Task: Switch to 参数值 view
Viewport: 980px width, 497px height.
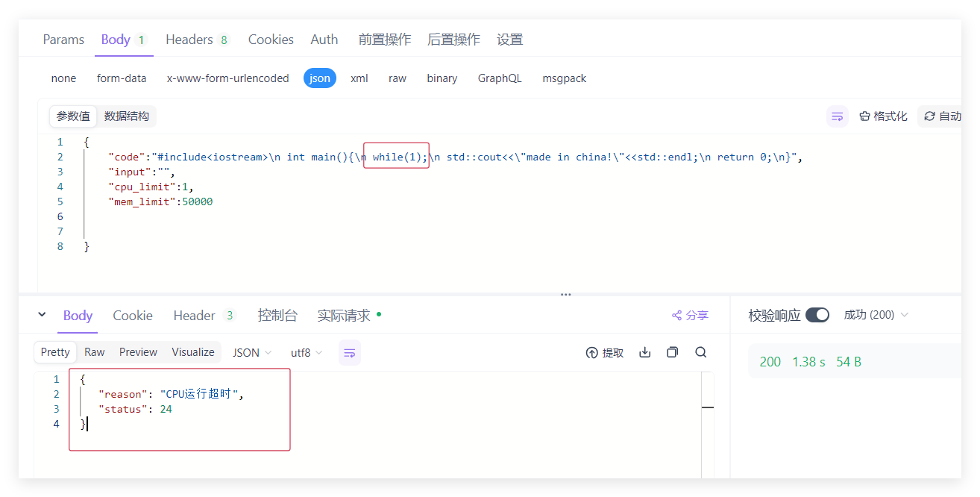Action: [x=73, y=116]
